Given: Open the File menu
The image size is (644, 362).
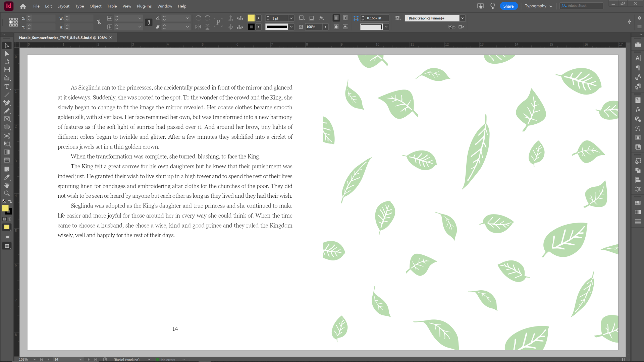Looking at the screenshot, I should (36, 6).
